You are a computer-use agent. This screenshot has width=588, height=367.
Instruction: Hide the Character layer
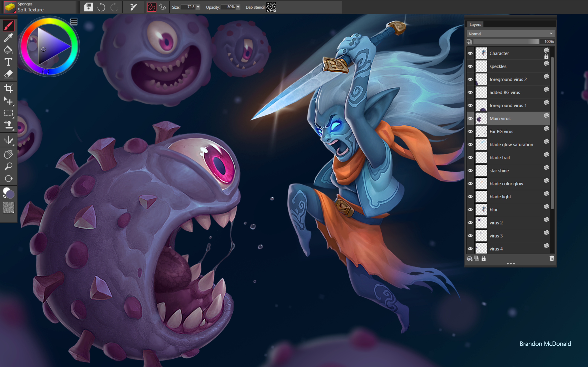click(x=470, y=53)
